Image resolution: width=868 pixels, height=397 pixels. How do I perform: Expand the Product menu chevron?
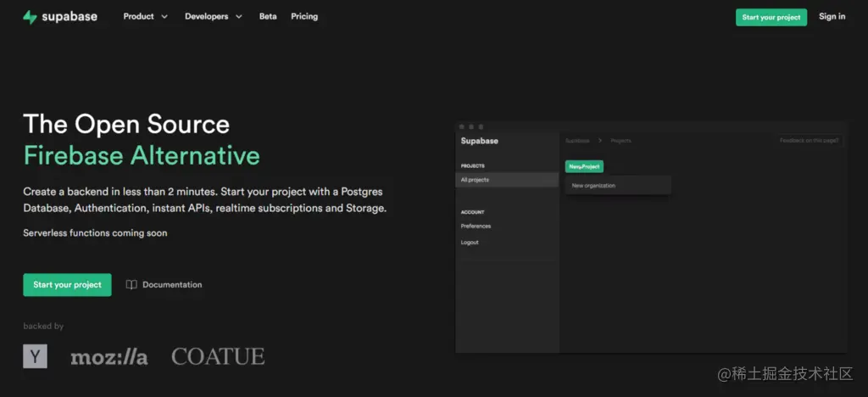point(164,17)
